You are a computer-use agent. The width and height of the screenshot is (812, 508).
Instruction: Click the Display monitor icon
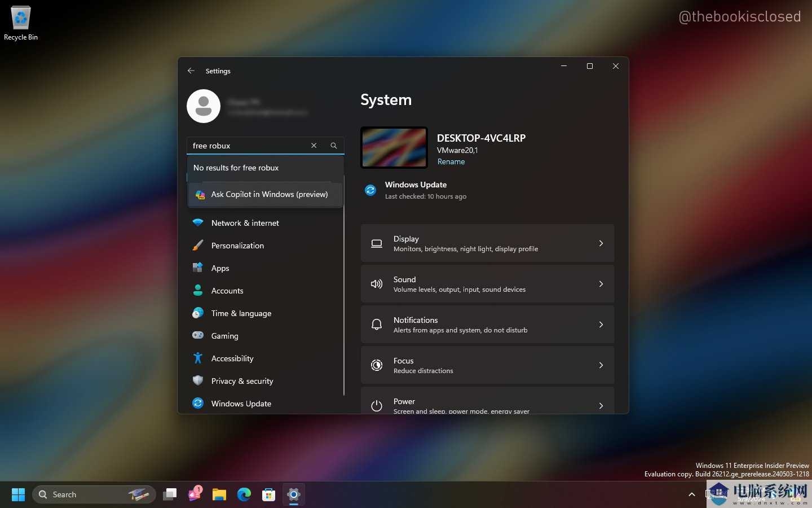(377, 243)
